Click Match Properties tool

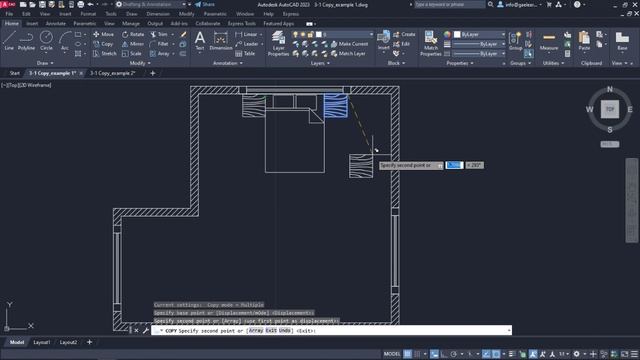point(430,43)
